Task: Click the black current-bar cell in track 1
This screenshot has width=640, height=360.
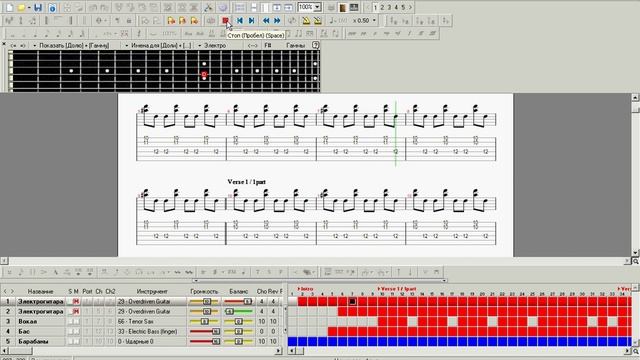Action: click(x=353, y=302)
